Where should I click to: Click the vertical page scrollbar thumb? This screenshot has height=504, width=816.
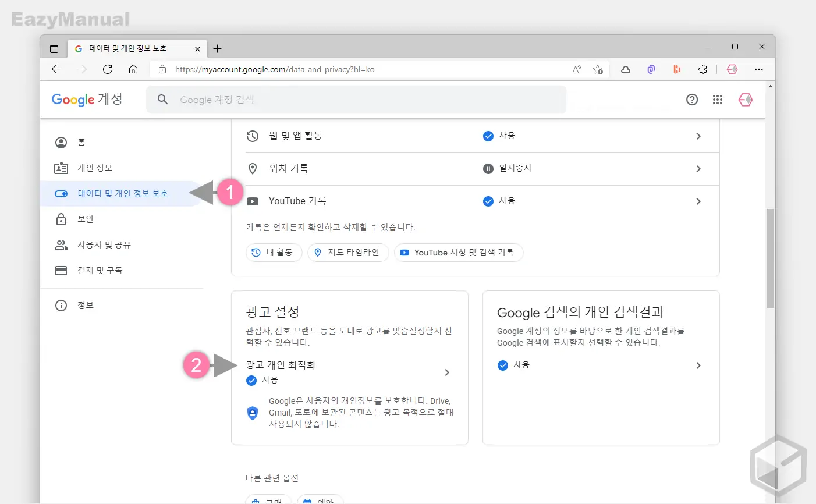[x=770, y=258]
